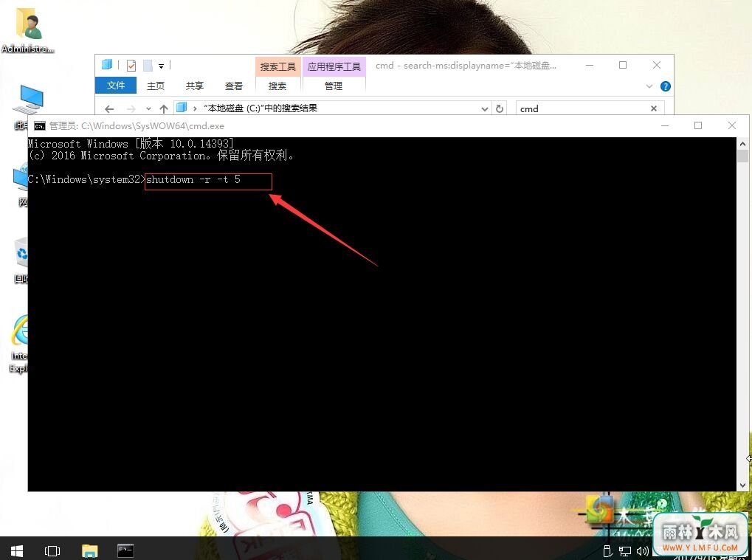Open Explorer help icon
Image resolution: width=752 pixels, height=560 pixels.
tap(665, 86)
